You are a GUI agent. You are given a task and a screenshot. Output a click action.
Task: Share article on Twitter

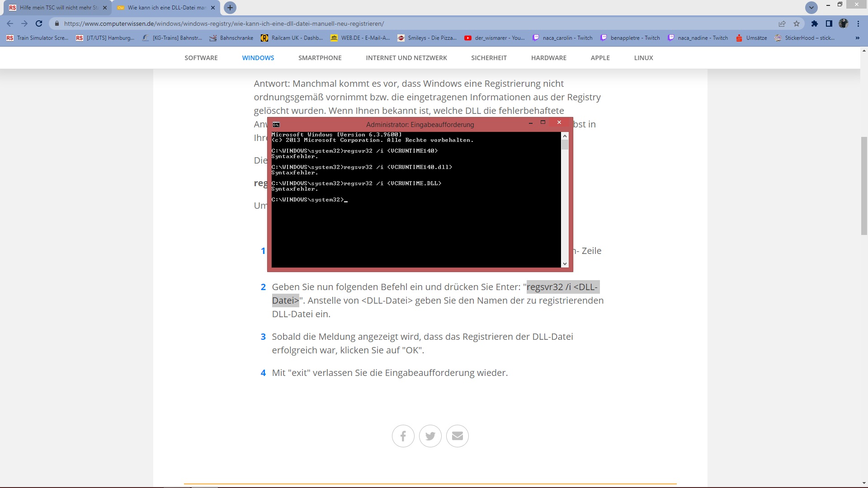coord(430,436)
